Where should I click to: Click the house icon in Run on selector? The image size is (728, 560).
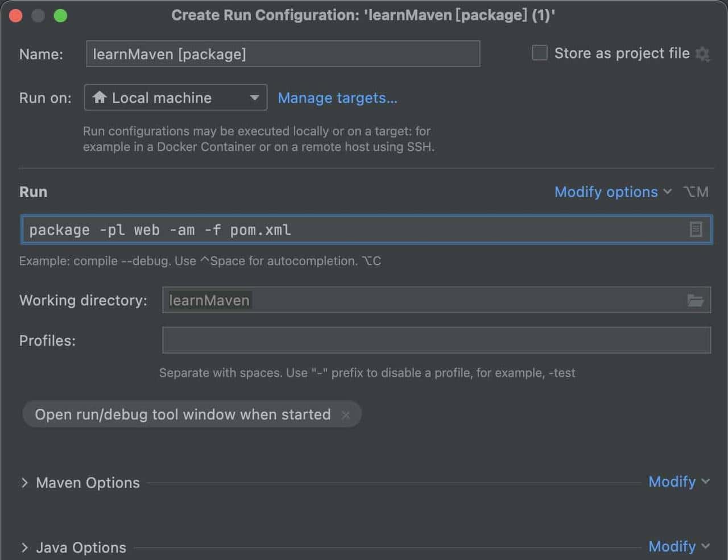click(100, 97)
